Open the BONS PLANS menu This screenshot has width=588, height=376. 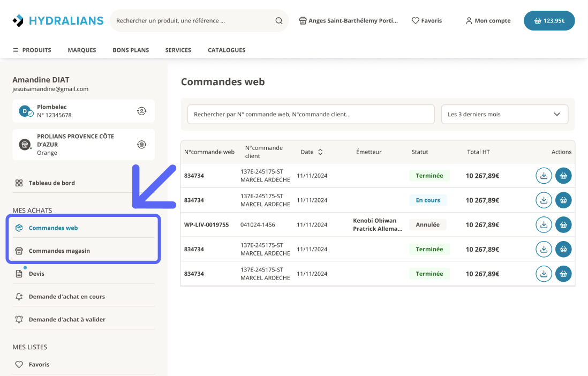click(x=131, y=50)
